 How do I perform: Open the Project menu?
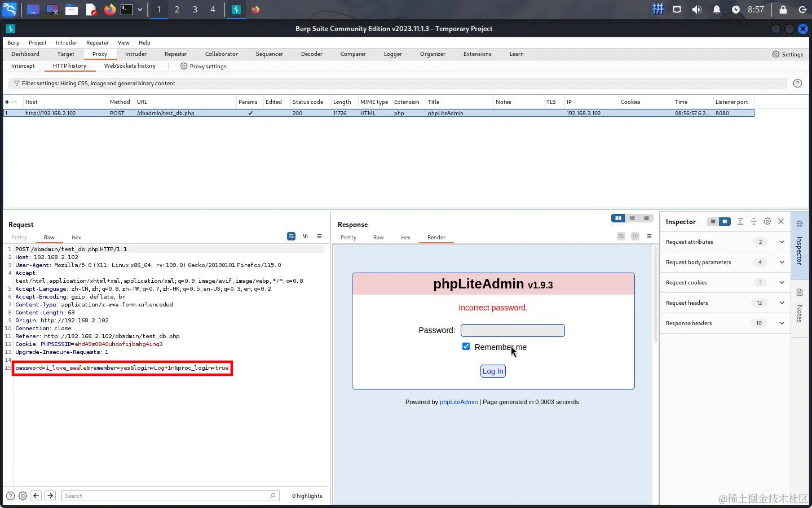click(x=37, y=43)
